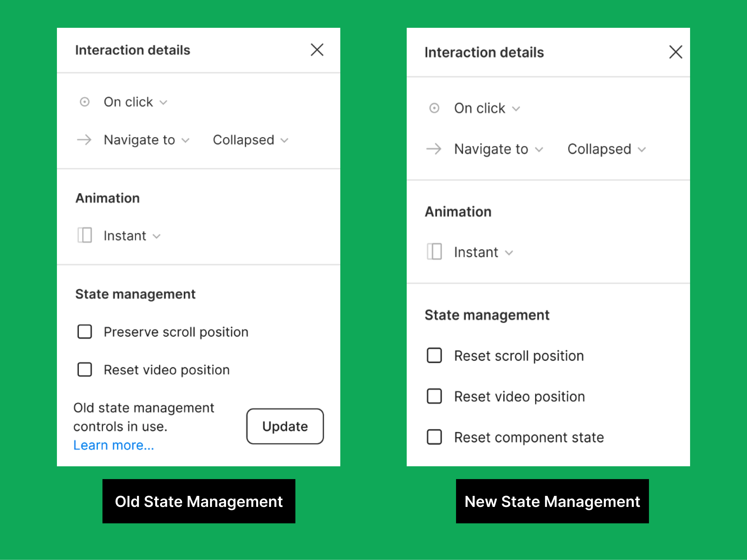Click the Navigate to arrow icon in old panel
747x560 pixels.
point(84,140)
